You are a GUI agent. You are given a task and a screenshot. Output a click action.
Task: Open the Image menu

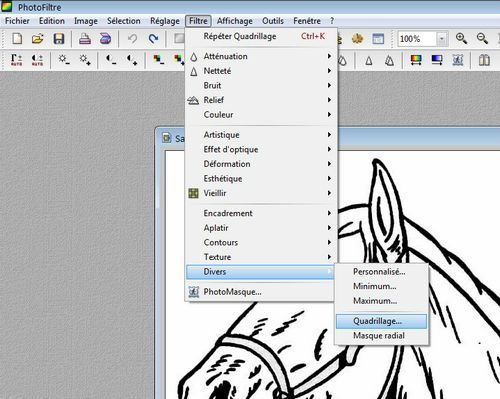86,21
